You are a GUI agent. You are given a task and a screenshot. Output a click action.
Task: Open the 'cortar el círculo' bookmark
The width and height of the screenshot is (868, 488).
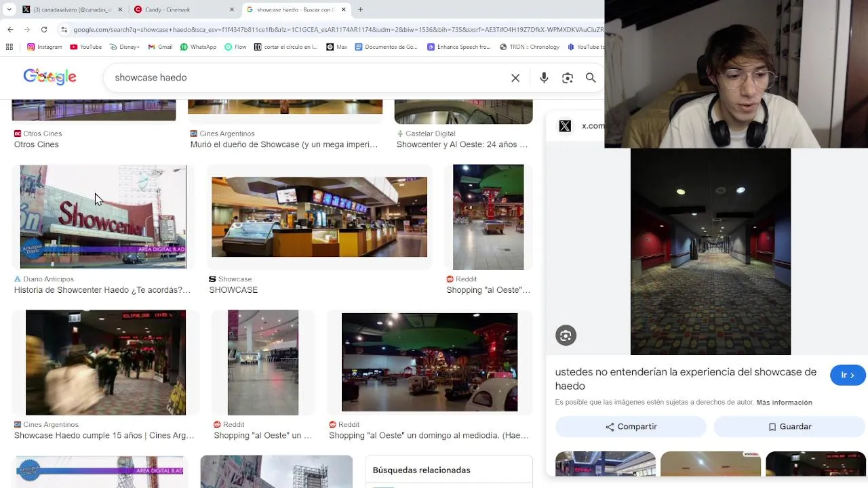[x=285, y=47]
